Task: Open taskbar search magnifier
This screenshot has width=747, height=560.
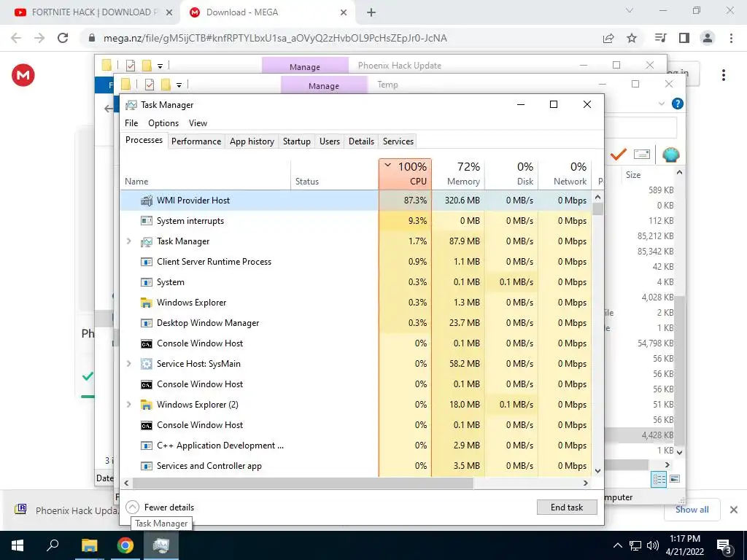Action: tap(53, 545)
